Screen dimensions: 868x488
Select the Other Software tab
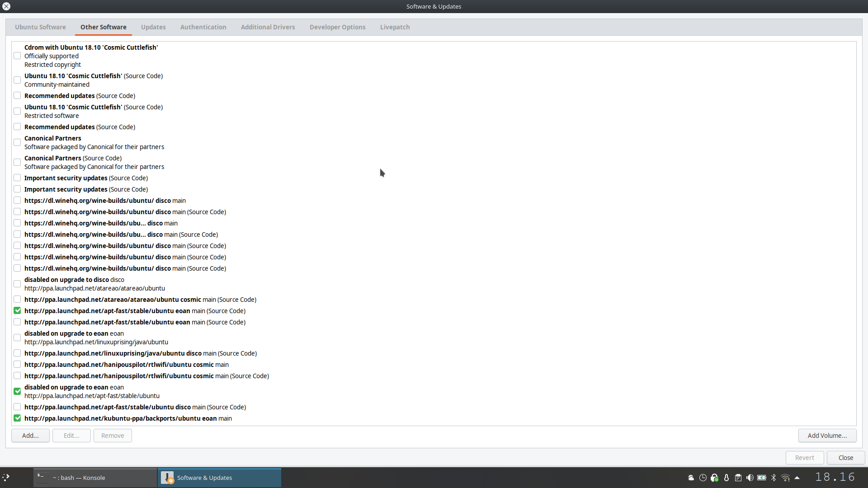tap(104, 27)
